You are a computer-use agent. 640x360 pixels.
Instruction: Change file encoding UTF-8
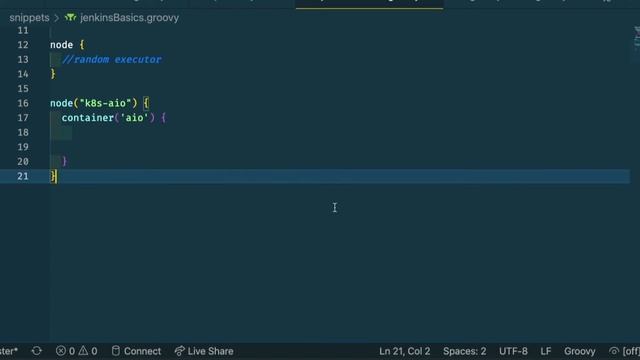tap(513, 351)
